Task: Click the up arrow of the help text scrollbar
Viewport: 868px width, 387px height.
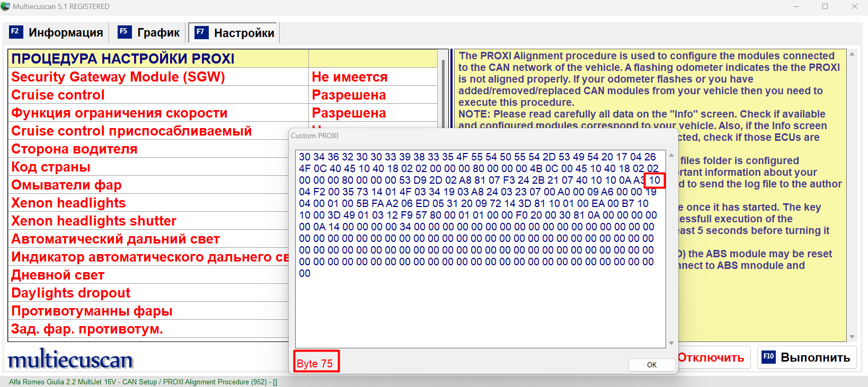Action: tap(852, 54)
